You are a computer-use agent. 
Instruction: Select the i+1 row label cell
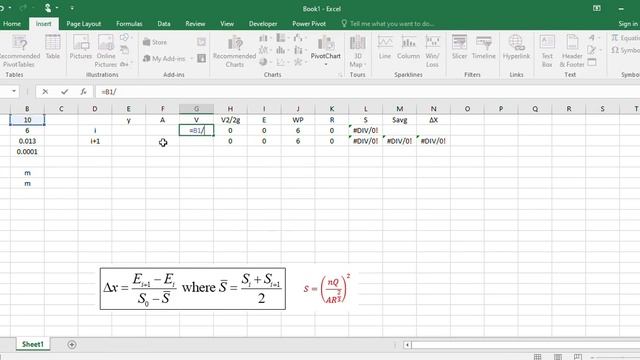click(95, 141)
